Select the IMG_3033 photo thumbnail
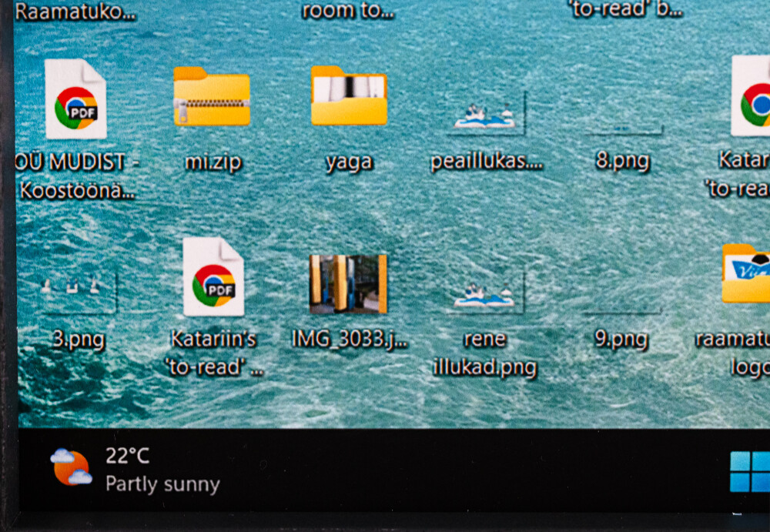Screen dimensions: 770x532 click(x=348, y=284)
